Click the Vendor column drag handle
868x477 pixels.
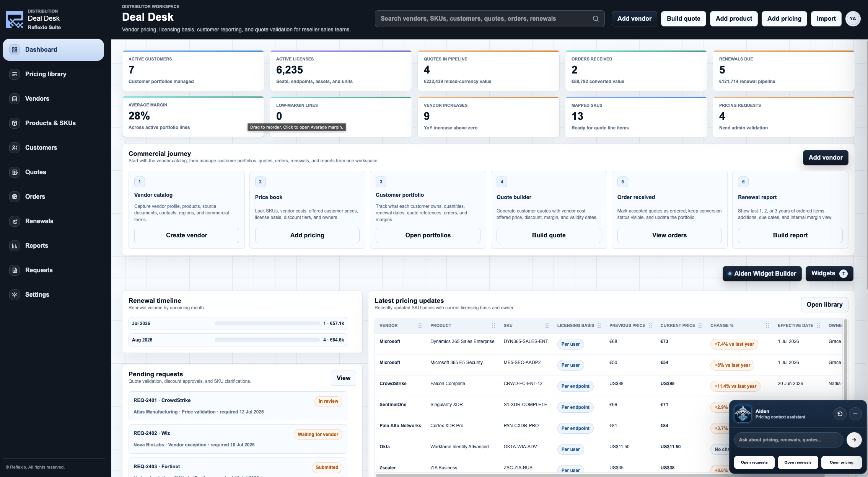click(420, 326)
